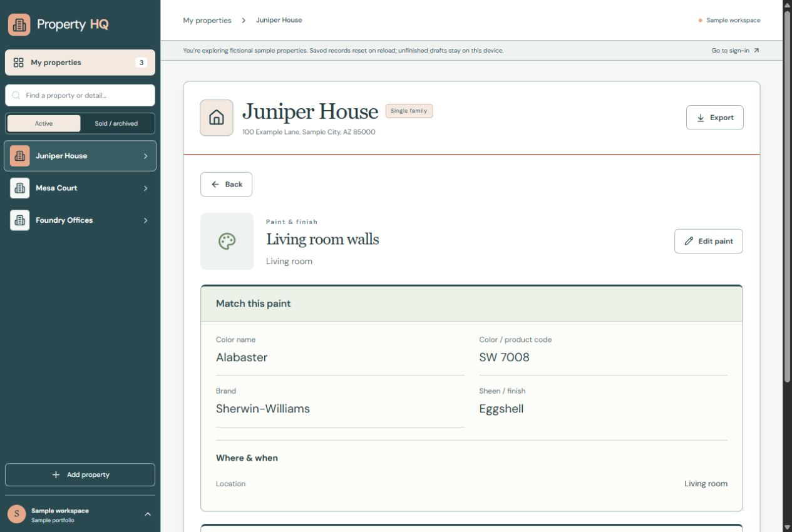The width and height of the screenshot is (792, 532).
Task: Click the Export button
Action: coord(715,118)
